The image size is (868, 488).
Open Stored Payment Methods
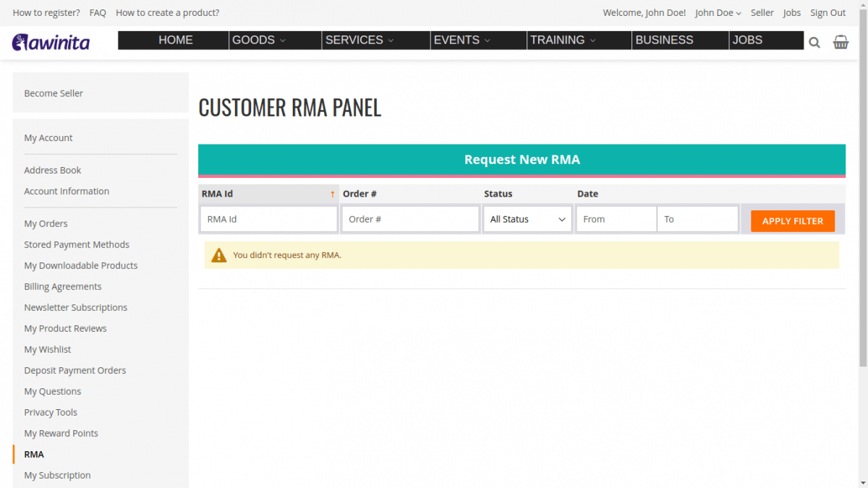[x=77, y=245]
